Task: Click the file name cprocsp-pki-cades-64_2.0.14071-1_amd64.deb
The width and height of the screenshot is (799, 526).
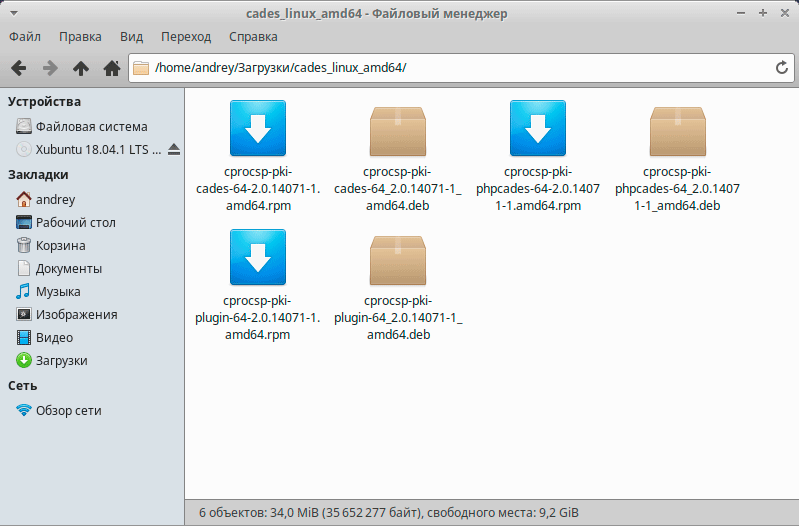Action: coord(398,189)
